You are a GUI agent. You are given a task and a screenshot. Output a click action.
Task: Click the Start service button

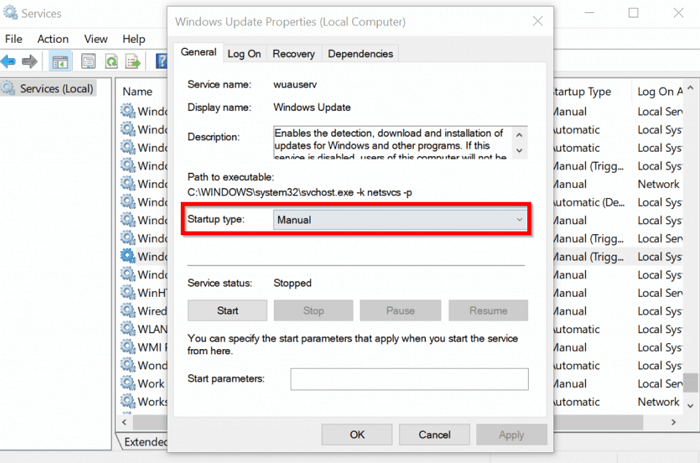(x=227, y=310)
